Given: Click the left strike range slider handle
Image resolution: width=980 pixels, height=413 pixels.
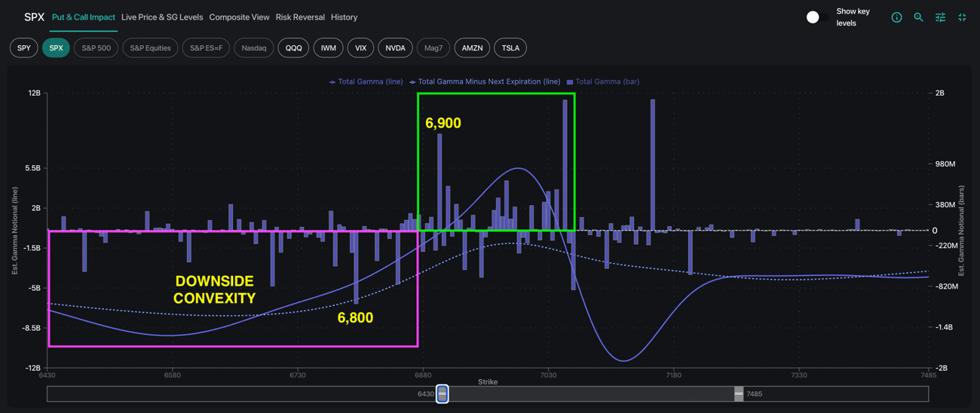Looking at the screenshot, I should tap(443, 393).
